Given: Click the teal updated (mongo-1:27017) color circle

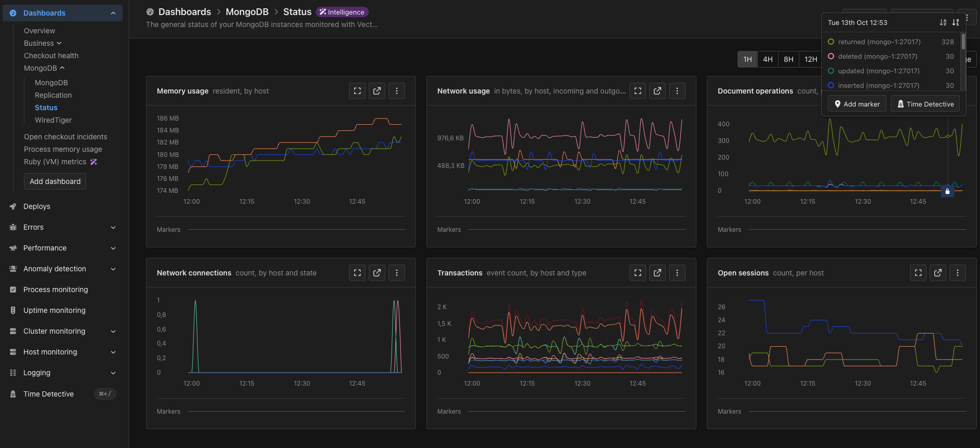Looking at the screenshot, I should (x=831, y=71).
